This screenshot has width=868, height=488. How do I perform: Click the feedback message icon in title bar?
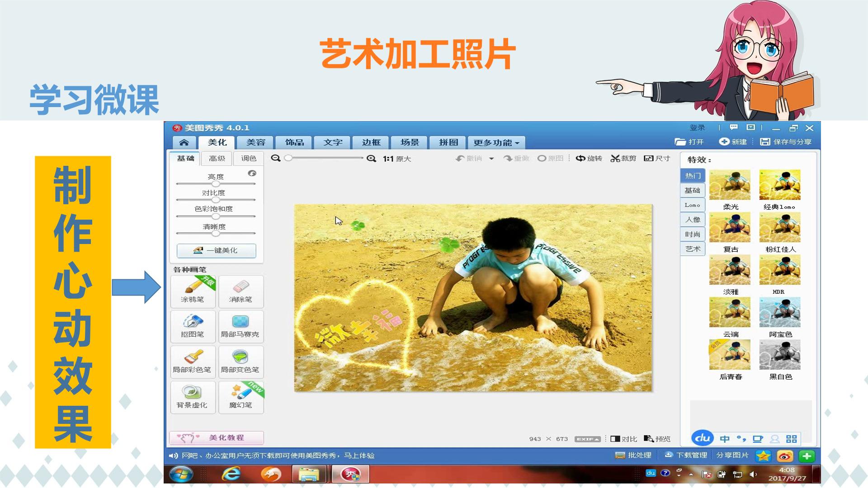(x=734, y=127)
